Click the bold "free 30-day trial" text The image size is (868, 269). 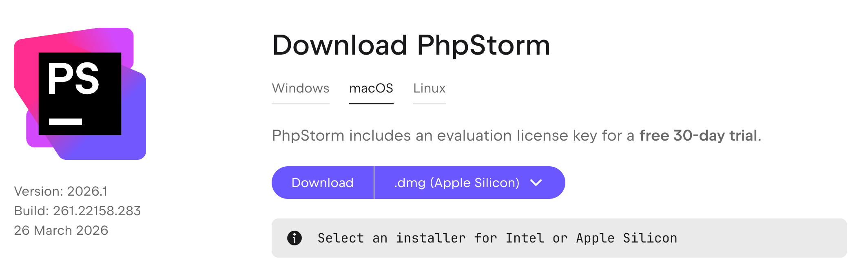click(x=698, y=136)
